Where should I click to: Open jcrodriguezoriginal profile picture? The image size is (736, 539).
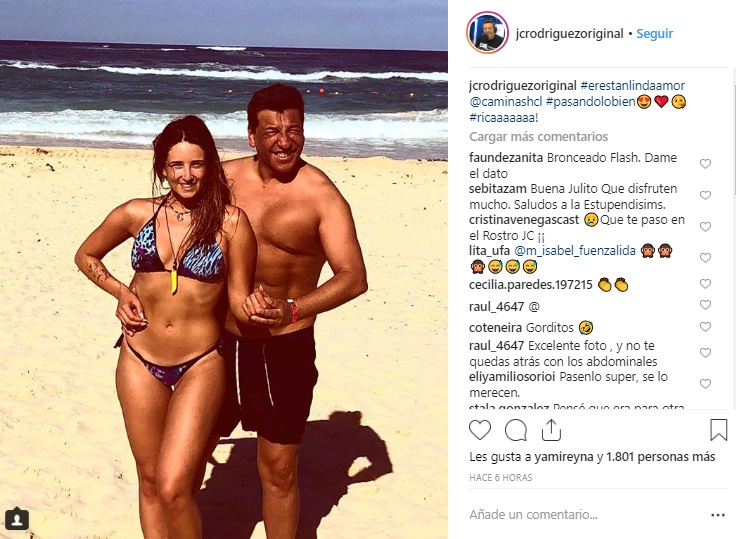pyautogui.click(x=487, y=33)
